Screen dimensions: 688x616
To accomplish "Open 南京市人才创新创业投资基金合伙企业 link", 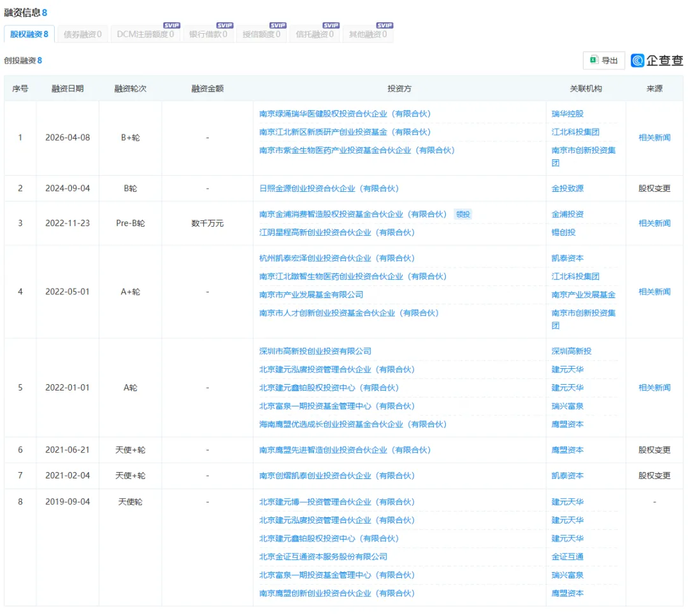I will click(x=349, y=313).
